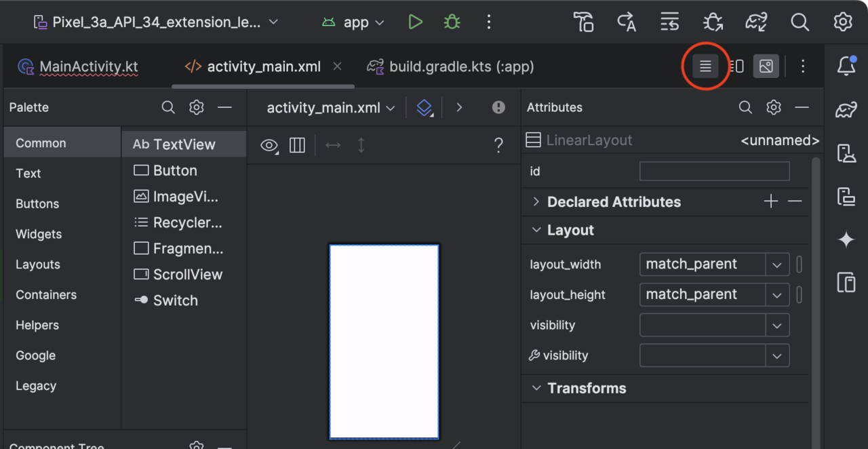Switch editor to Code view mode
Viewport: 868px width, 449px height.
pyautogui.click(x=705, y=66)
